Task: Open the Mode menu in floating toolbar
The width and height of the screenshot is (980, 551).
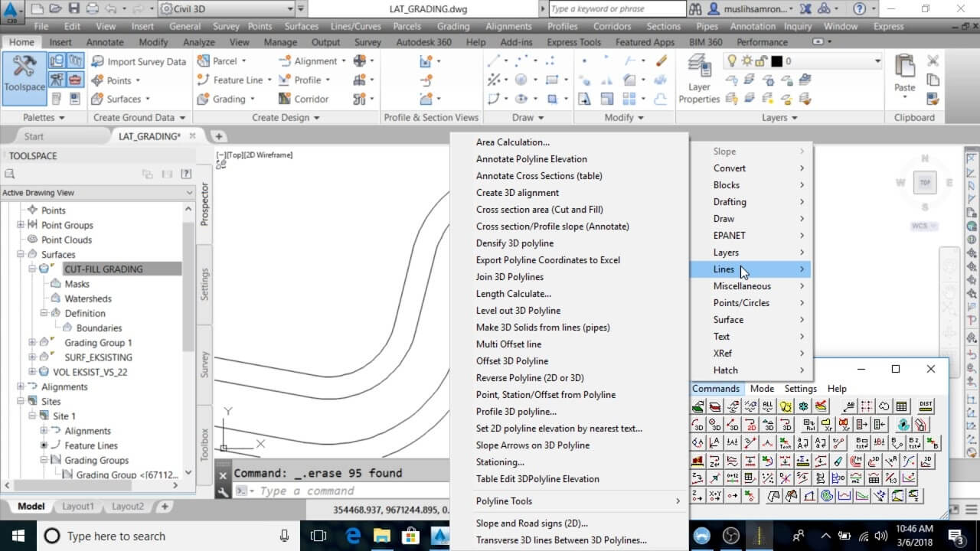Action: pyautogui.click(x=762, y=388)
